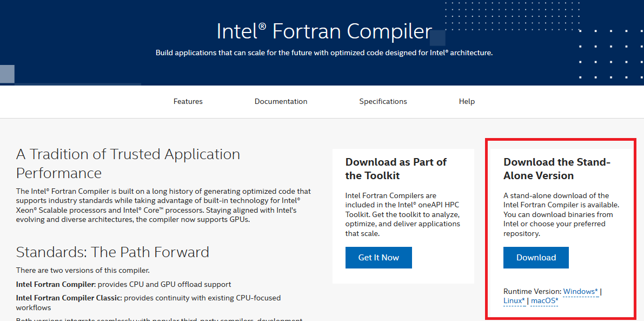Select the Intel Fortran Compiler page title
The width and height of the screenshot is (644, 321).
324,31
